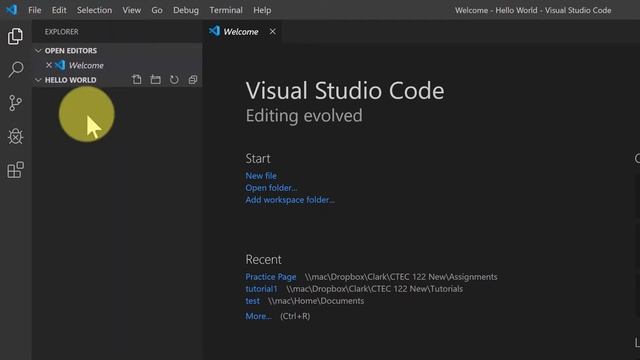Open the File menu
This screenshot has height=360, width=640.
(35, 10)
